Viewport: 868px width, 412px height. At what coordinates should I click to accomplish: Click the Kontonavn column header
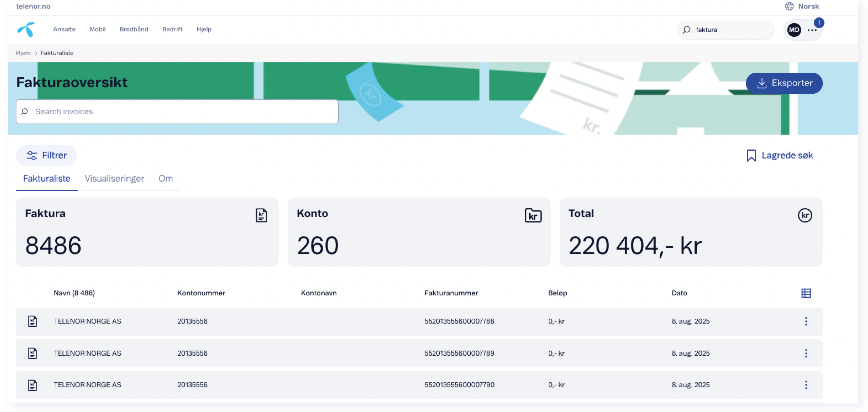(319, 293)
